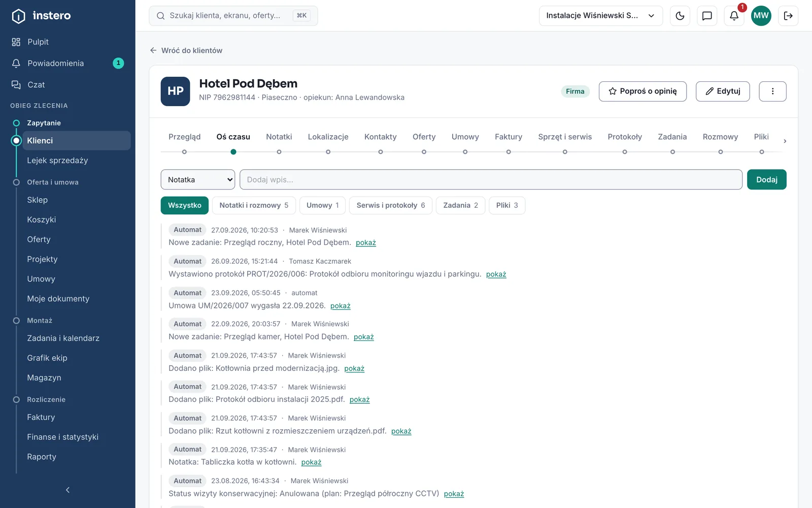Viewport: 812px width, 508px height.
Task: Toggle dark mode moon icon
Action: [680, 16]
